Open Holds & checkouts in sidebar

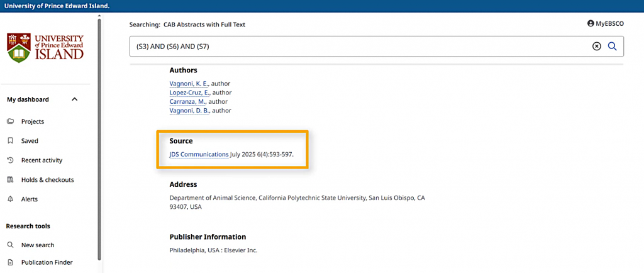click(x=47, y=180)
